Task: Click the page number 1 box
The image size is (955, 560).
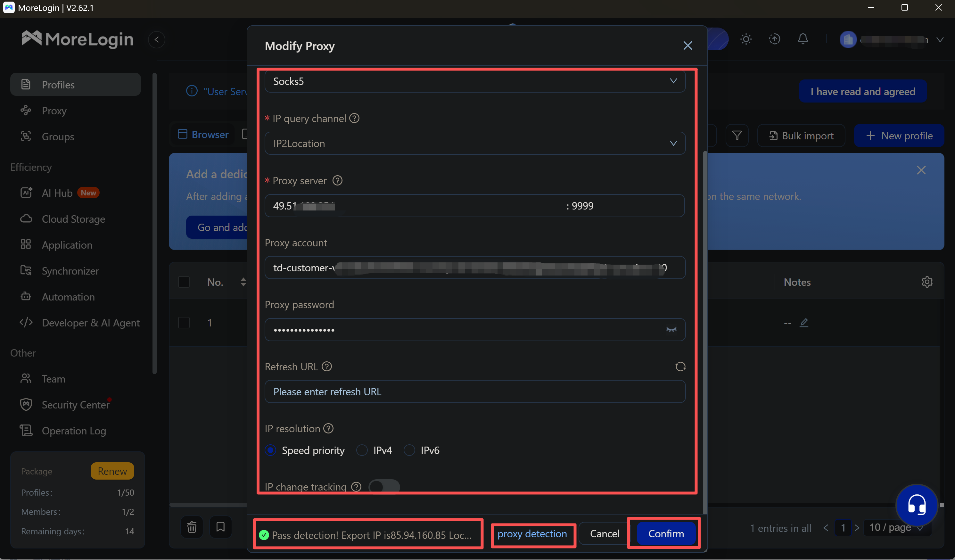Action: [x=843, y=528]
